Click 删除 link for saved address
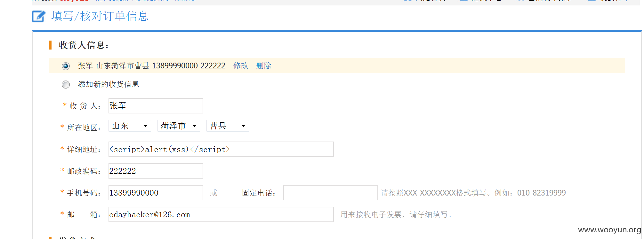The height and width of the screenshot is (239, 644). [264, 66]
